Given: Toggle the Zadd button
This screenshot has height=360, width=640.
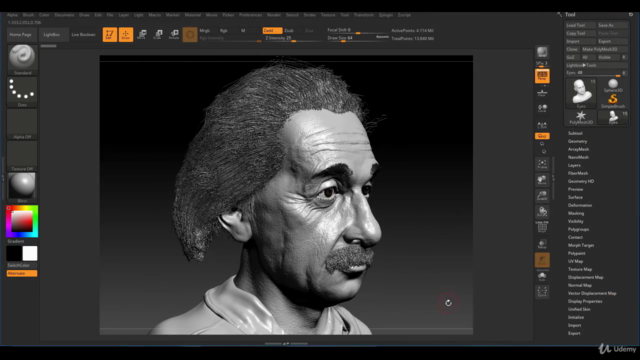Looking at the screenshot, I should 272,31.
